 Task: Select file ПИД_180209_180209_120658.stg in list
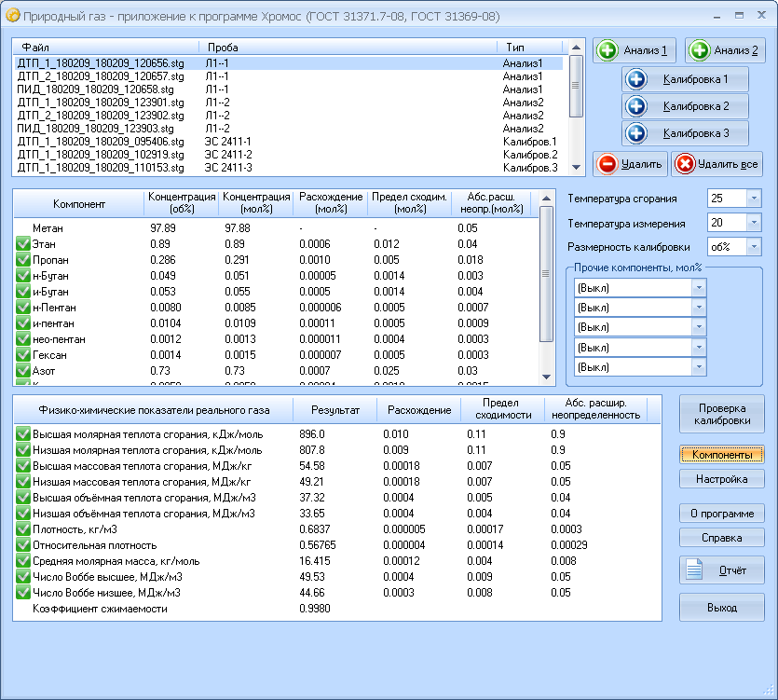click(95, 89)
